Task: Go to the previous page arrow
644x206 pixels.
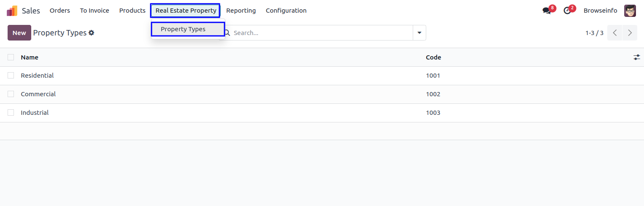Action: click(615, 33)
